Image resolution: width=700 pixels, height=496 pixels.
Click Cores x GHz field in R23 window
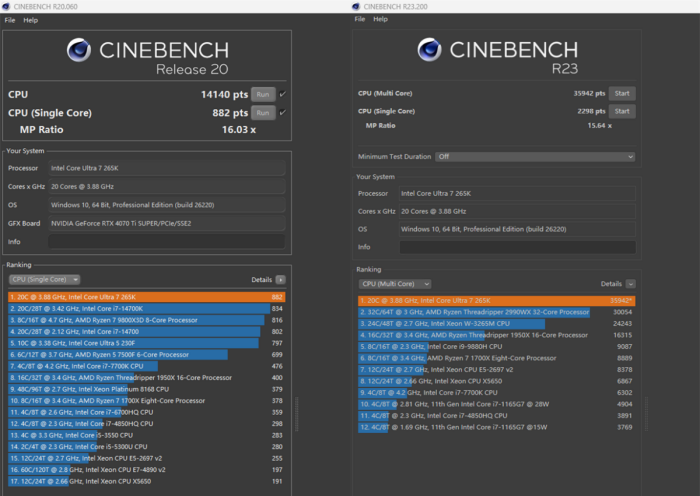[517, 211]
